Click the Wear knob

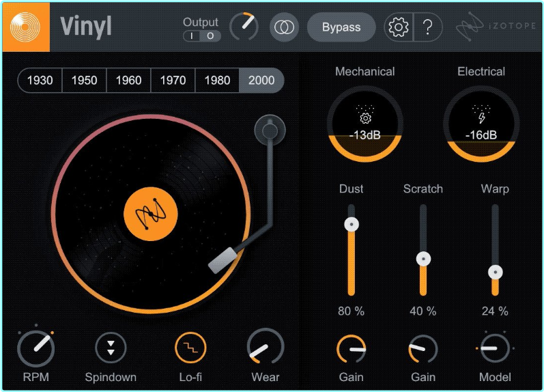(x=266, y=347)
